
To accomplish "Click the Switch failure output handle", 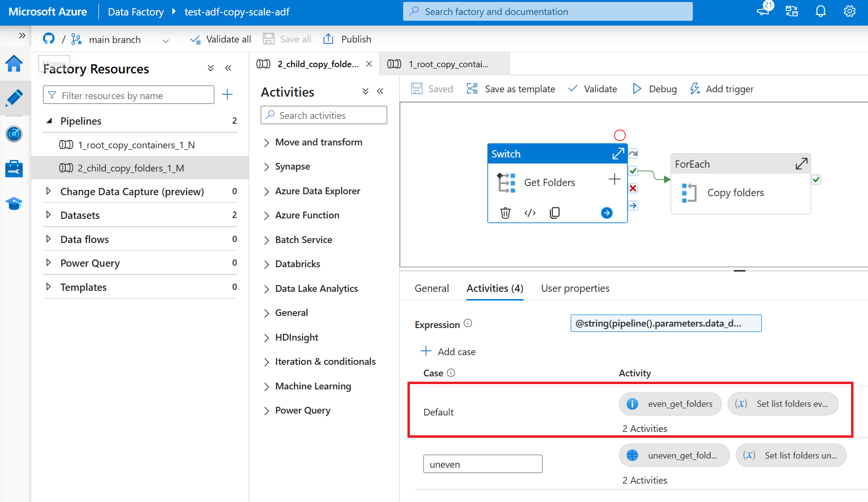I will (x=633, y=188).
